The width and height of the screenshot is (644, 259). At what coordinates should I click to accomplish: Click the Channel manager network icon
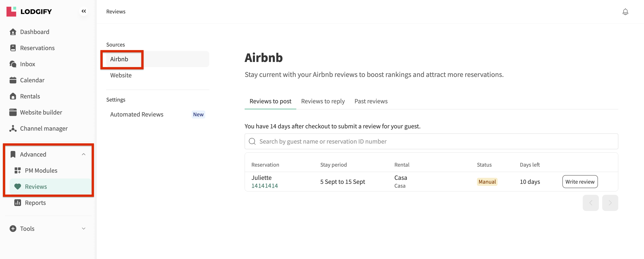pyautogui.click(x=13, y=129)
